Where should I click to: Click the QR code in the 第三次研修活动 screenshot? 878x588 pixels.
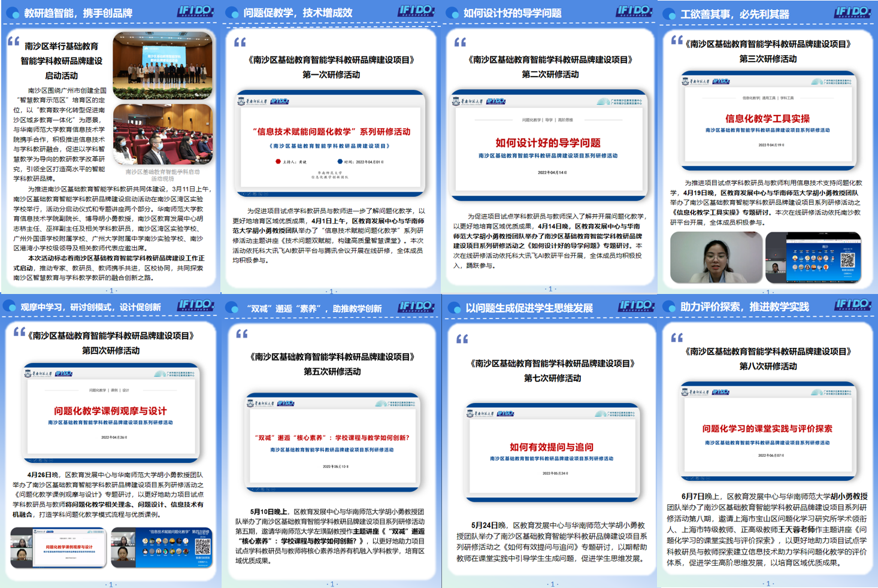[x=847, y=260]
